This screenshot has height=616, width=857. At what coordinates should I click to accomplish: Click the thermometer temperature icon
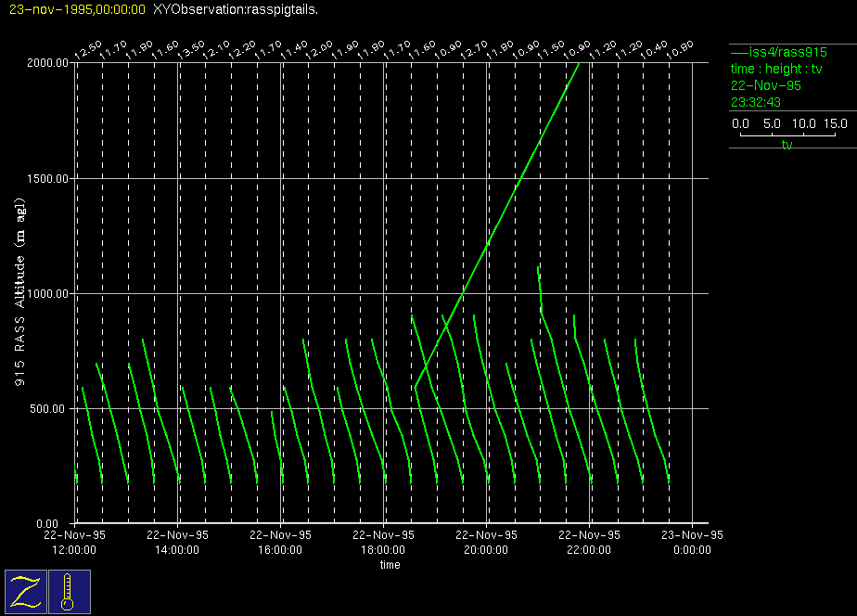point(69,592)
